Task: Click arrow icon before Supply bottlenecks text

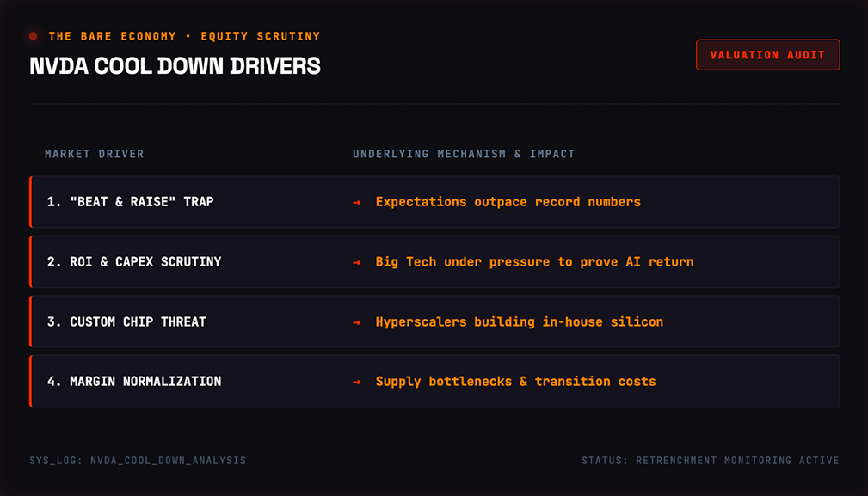Action: tap(356, 382)
